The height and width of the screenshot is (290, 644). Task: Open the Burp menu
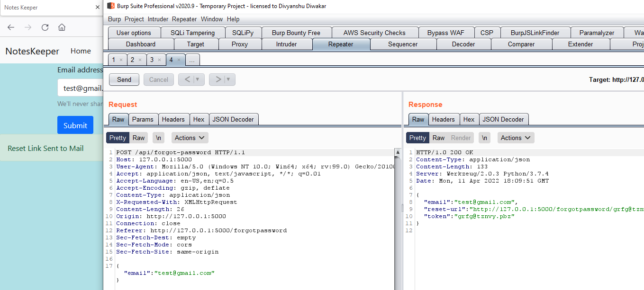(114, 19)
